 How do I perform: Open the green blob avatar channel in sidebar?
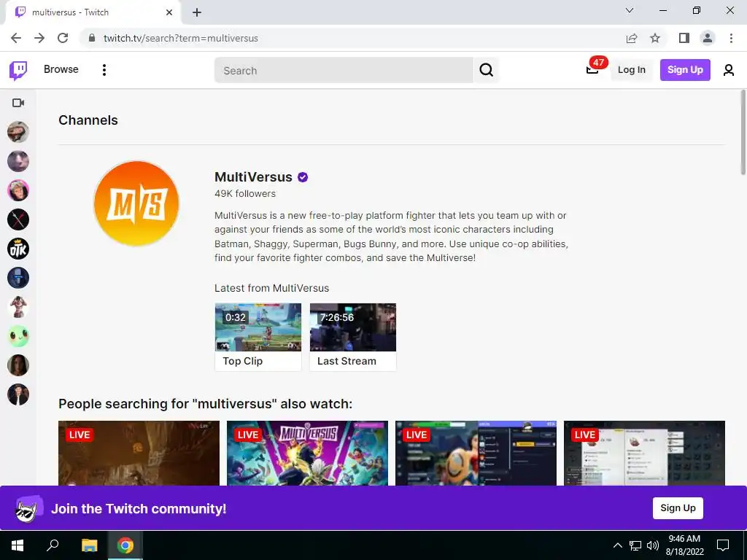tap(18, 336)
